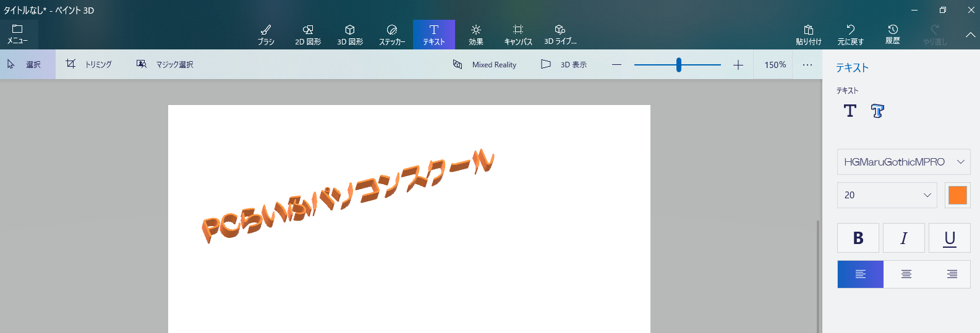Activate the 選択 select tool
Image resolution: width=980 pixels, height=333 pixels.
pos(28,64)
